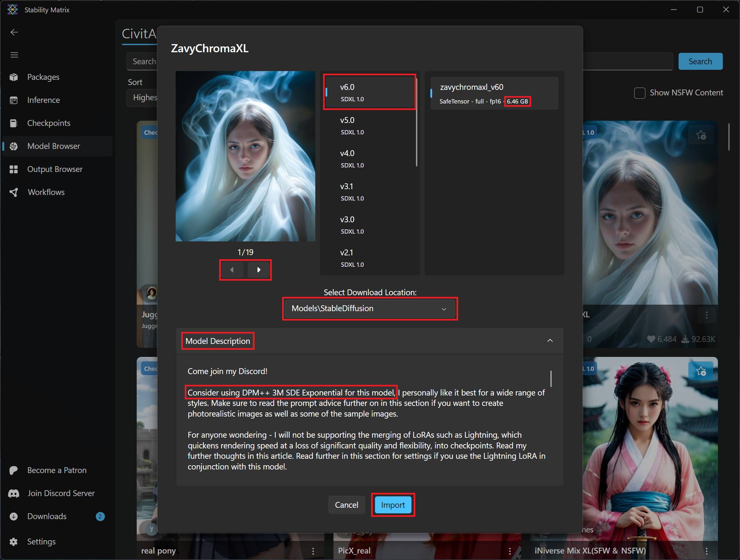Toggle the hamburger navigation menu
The width and height of the screenshot is (740, 560).
click(14, 55)
